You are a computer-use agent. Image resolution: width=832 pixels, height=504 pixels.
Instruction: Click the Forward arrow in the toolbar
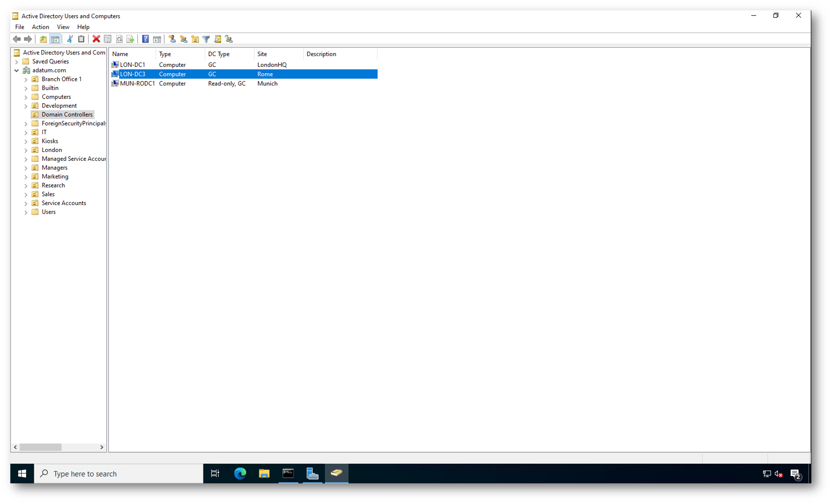tap(28, 39)
